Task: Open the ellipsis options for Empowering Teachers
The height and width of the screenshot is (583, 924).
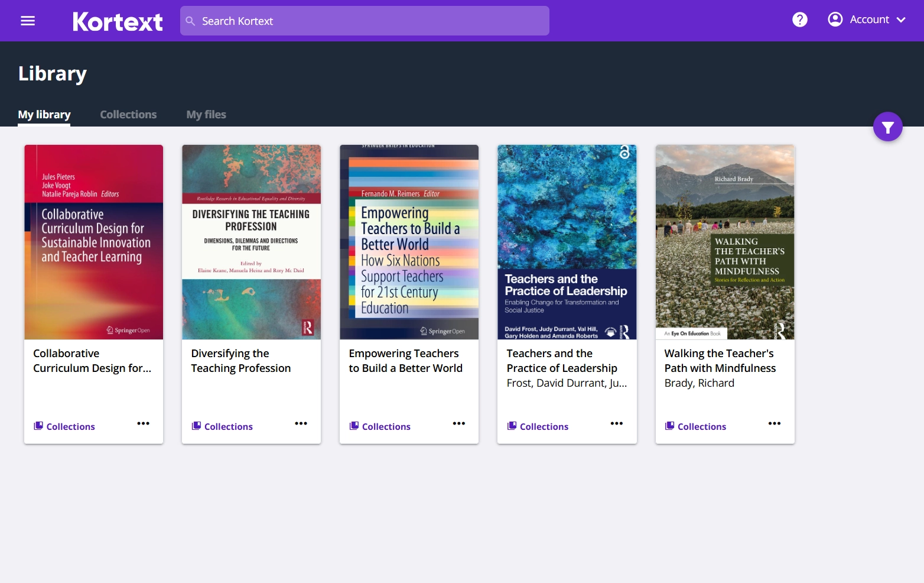Action: point(459,423)
